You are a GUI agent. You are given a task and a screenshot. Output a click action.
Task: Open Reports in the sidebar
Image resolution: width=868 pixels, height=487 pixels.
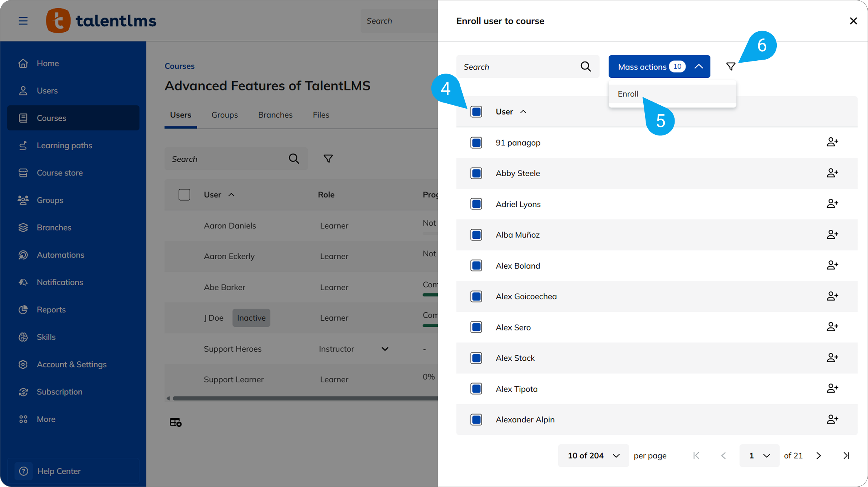coord(73,310)
